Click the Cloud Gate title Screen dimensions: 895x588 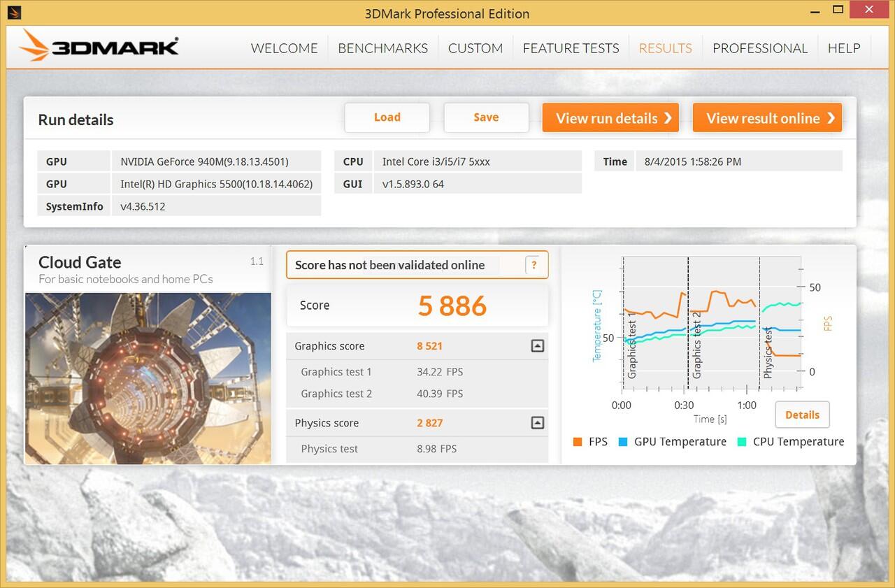[80, 262]
